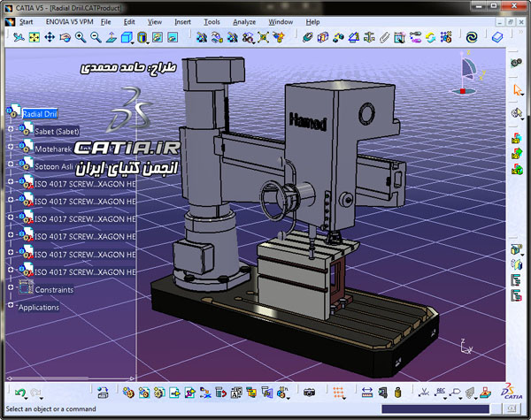The image size is (531, 420).
Task: Expand the Sabet (Sabet) tree node
Action: pos(11,129)
